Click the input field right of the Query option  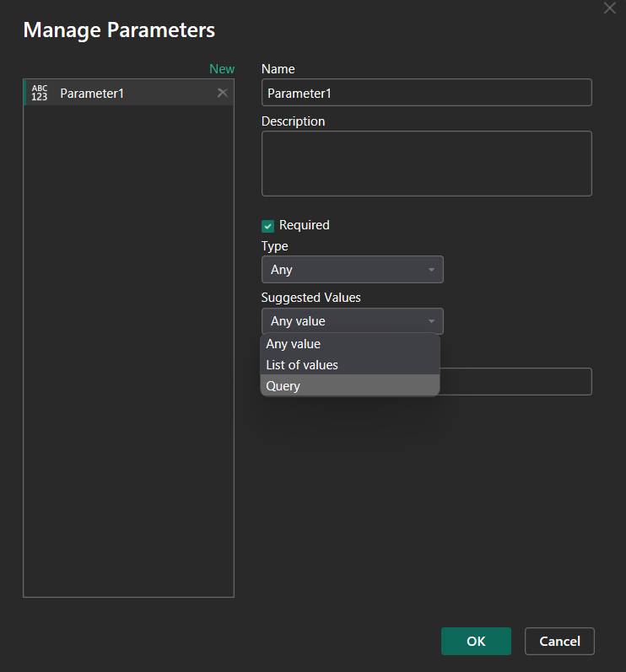pyautogui.click(x=515, y=382)
